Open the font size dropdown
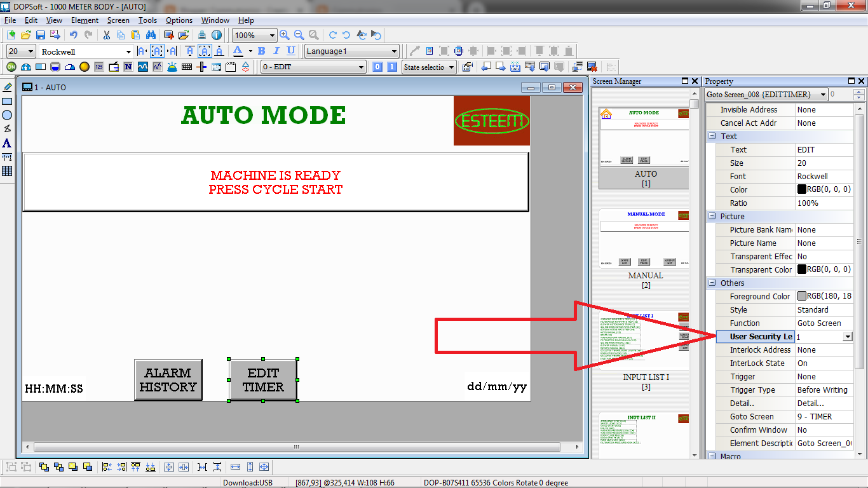The image size is (868, 488). (30, 51)
